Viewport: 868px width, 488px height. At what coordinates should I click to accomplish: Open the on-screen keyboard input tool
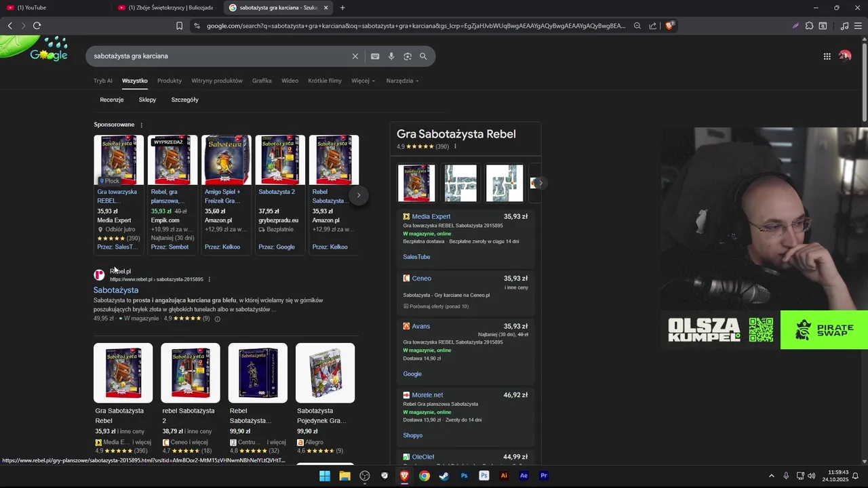coord(375,56)
